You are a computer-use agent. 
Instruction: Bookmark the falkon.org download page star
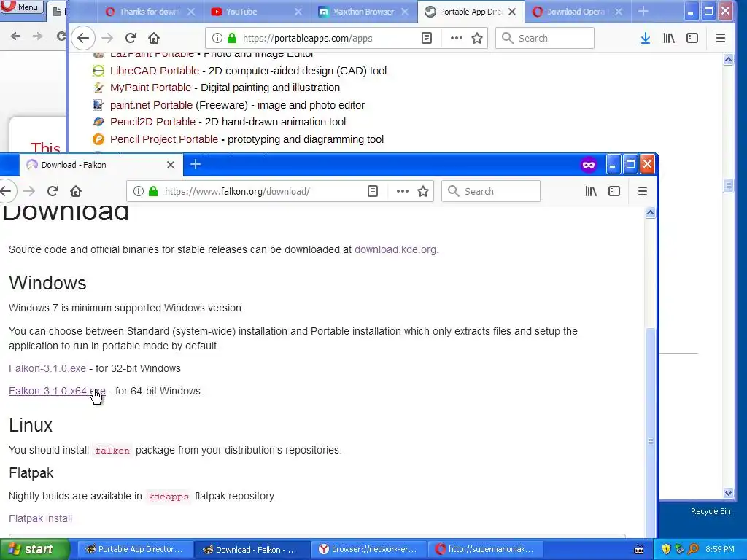[x=423, y=192]
